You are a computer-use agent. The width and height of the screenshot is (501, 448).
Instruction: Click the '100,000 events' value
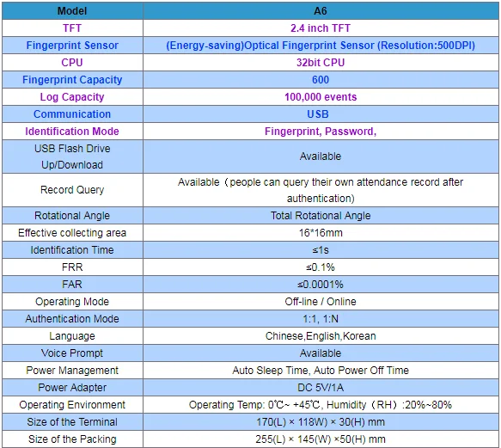[x=321, y=97]
